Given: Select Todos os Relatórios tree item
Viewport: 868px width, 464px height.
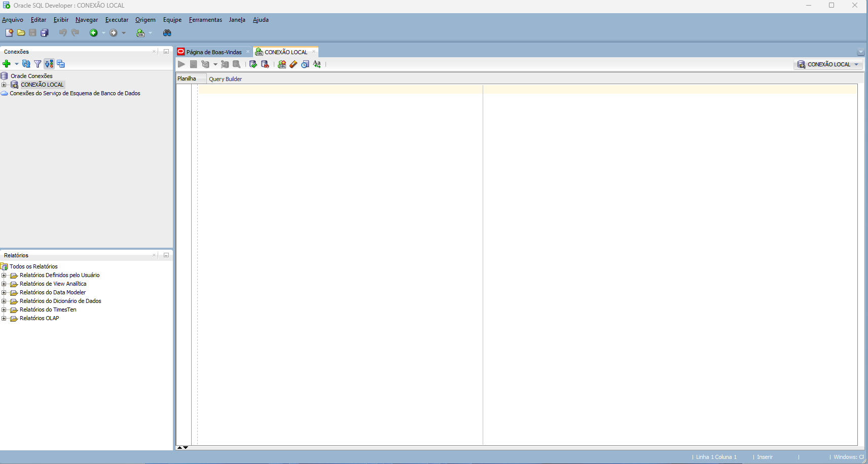Looking at the screenshot, I should pos(33,266).
